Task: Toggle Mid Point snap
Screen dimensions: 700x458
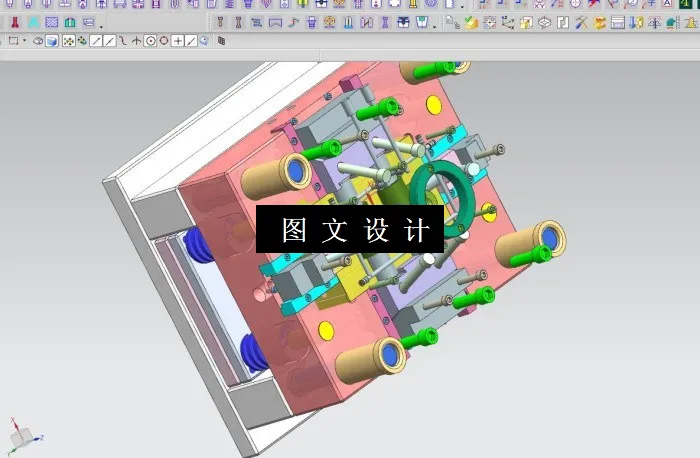Action: point(110,41)
